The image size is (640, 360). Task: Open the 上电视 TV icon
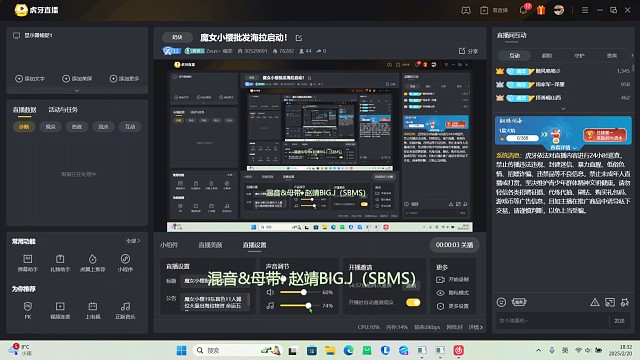tap(93, 306)
